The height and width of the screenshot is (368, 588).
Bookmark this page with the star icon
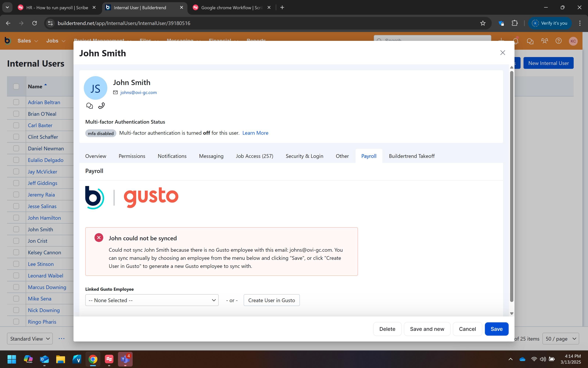(483, 23)
